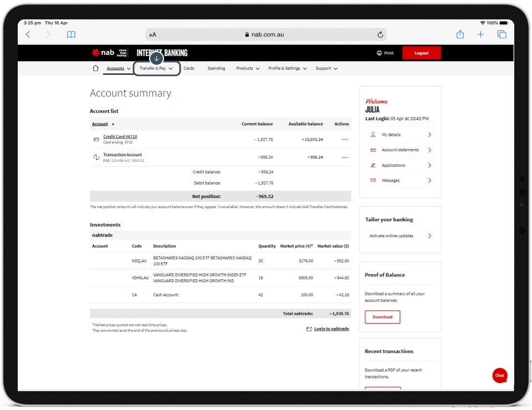Open Safari bookmarks book icon
The image size is (532, 410).
(x=71, y=34)
